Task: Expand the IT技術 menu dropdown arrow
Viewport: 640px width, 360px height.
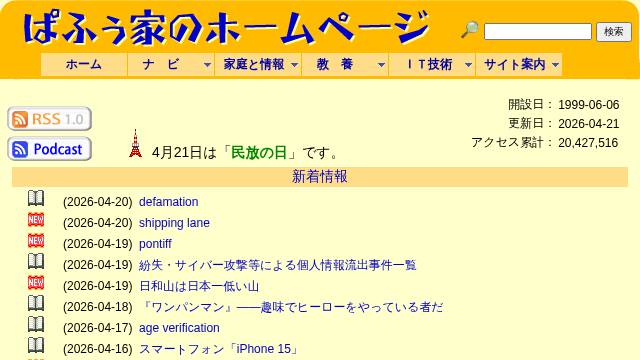Action: pos(469,64)
